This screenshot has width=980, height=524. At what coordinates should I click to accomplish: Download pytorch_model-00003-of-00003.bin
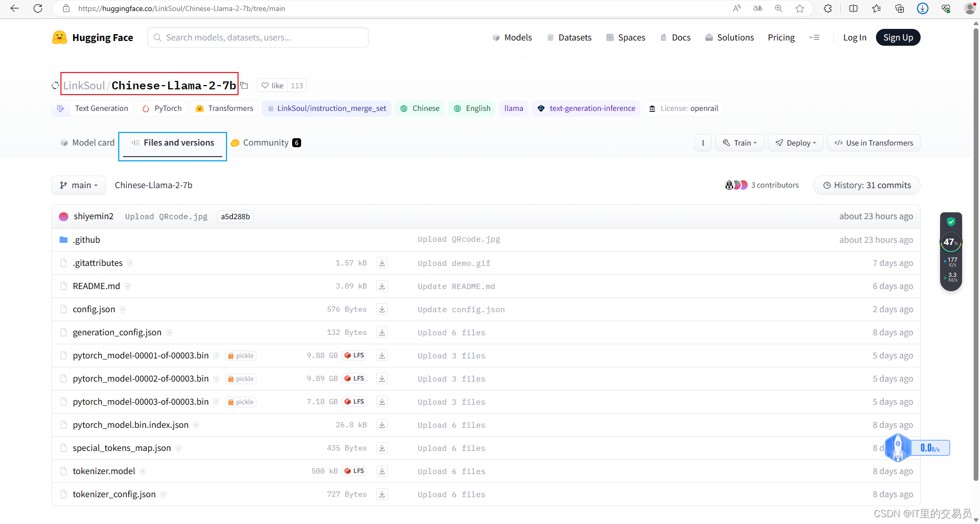[x=382, y=402]
